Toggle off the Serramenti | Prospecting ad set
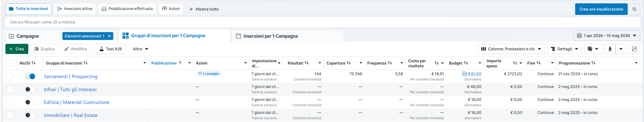This screenshot has width=644, height=122. point(30,76)
